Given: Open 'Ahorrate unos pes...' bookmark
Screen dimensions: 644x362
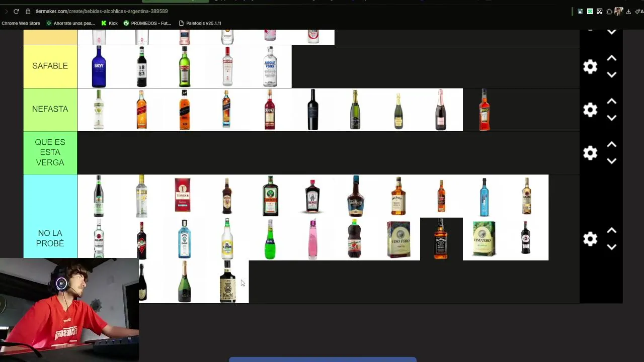Looking at the screenshot, I should pyautogui.click(x=70, y=23).
